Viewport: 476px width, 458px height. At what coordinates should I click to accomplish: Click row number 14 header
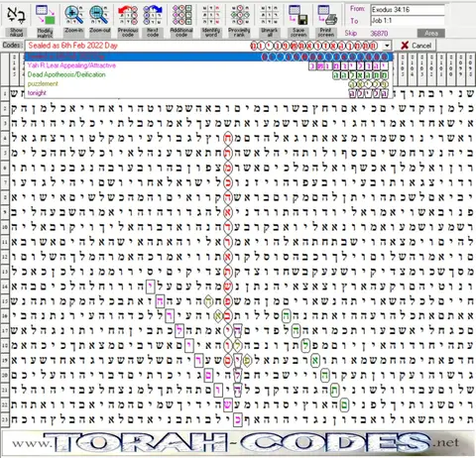pos(5,286)
